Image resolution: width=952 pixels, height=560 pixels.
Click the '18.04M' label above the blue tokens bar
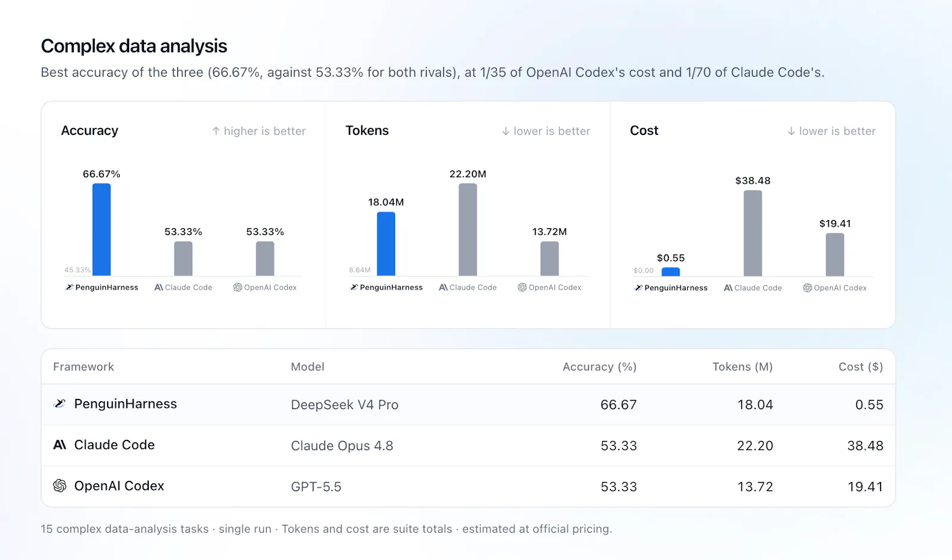coord(386,202)
